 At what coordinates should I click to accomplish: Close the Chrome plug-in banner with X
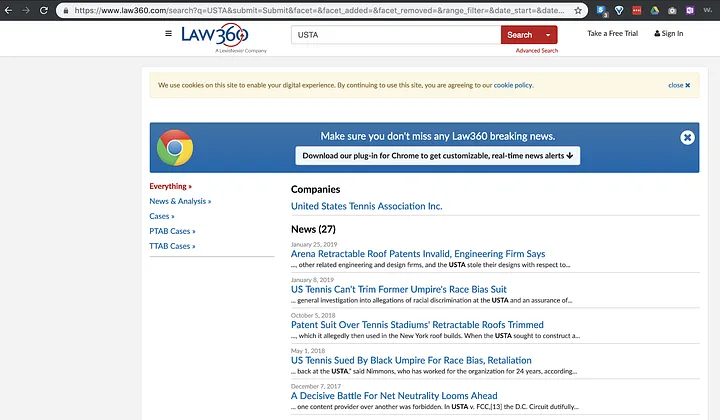click(687, 138)
